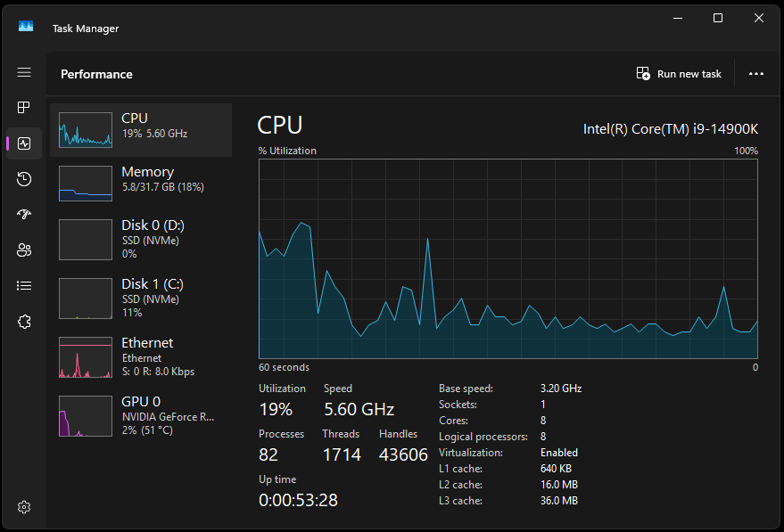Viewport: 784px width, 532px height.
Task: Click the Run new task button label
Action: [689, 74]
